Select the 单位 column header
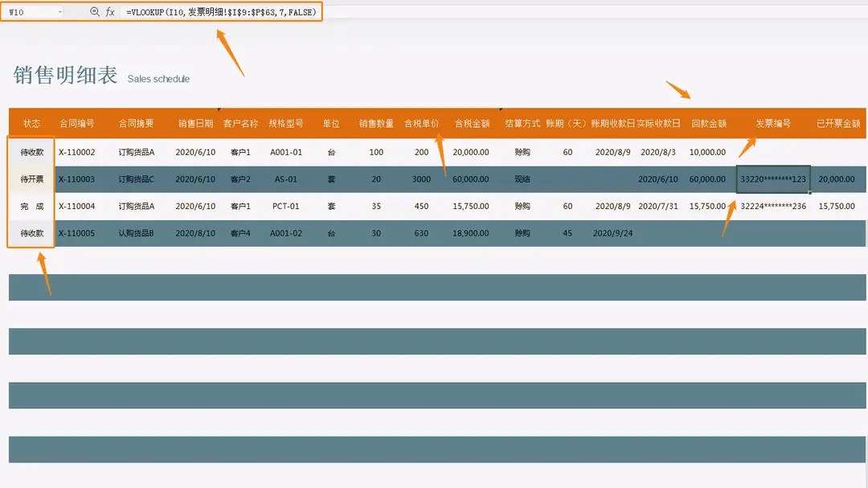 click(x=331, y=124)
